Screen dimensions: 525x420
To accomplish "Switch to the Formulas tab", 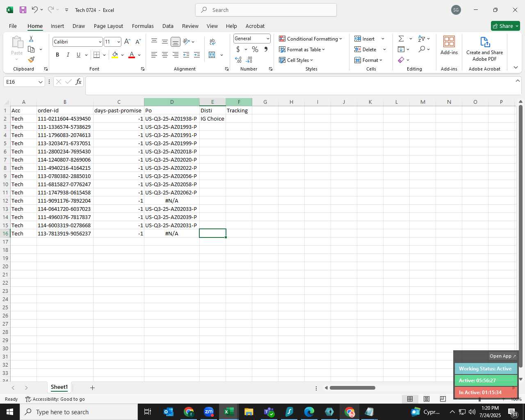I will pos(143,26).
